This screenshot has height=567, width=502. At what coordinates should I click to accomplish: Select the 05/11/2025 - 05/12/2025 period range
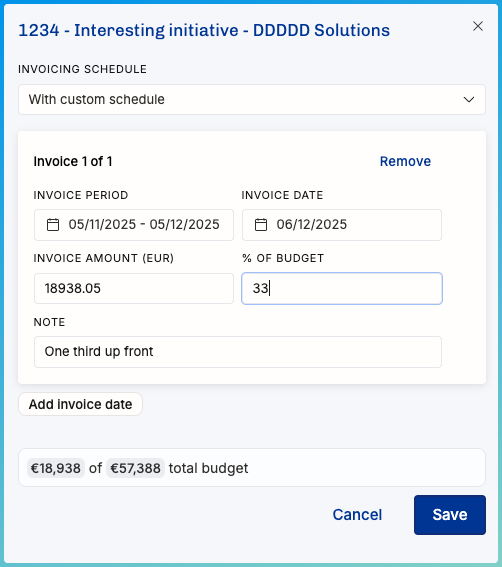pyautogui.click(x=134, y=225)
